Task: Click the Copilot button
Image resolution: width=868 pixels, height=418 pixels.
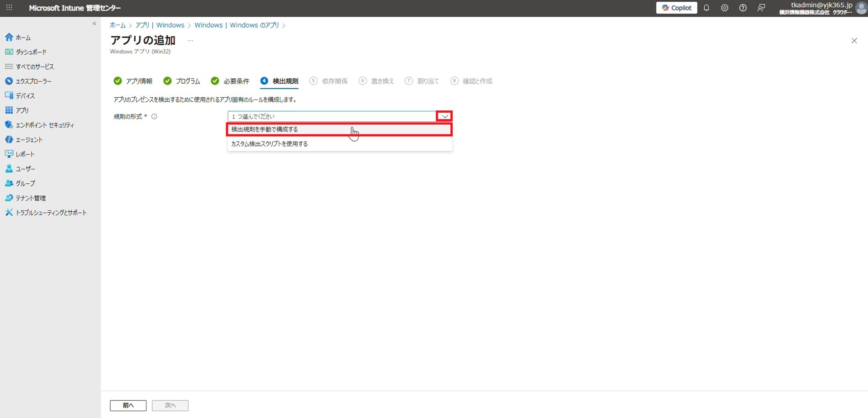Action: [x=676, y=8]
